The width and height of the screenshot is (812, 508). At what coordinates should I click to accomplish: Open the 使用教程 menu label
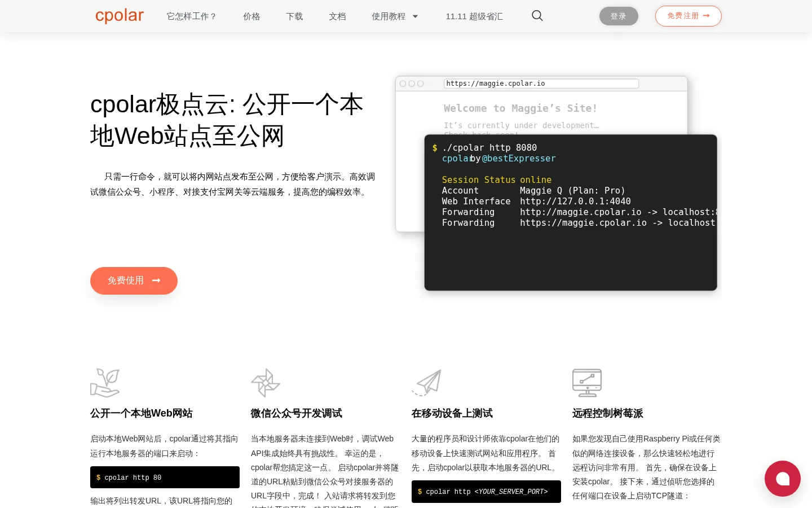tap(389, 16)
